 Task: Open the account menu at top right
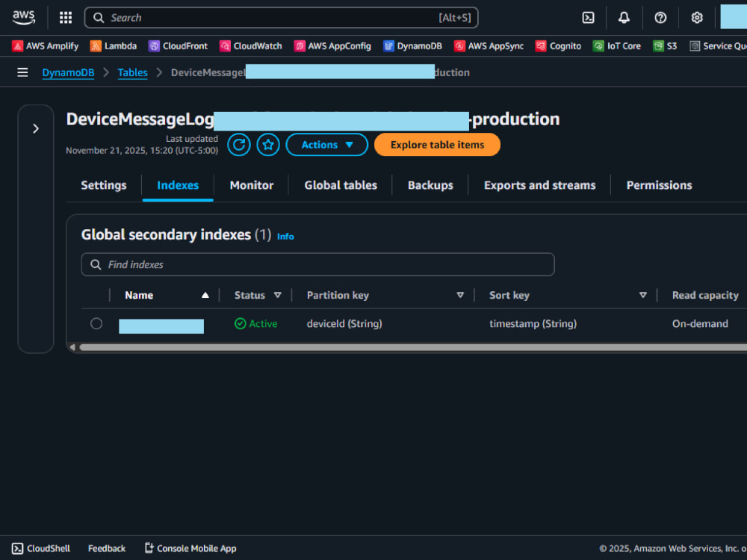point(734,16)
